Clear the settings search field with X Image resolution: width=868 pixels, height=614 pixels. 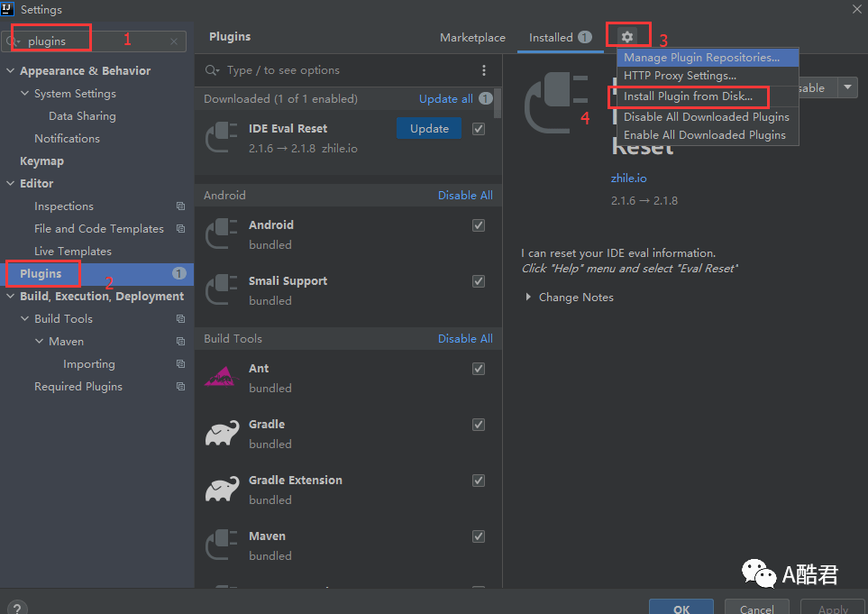click(174, 41)
